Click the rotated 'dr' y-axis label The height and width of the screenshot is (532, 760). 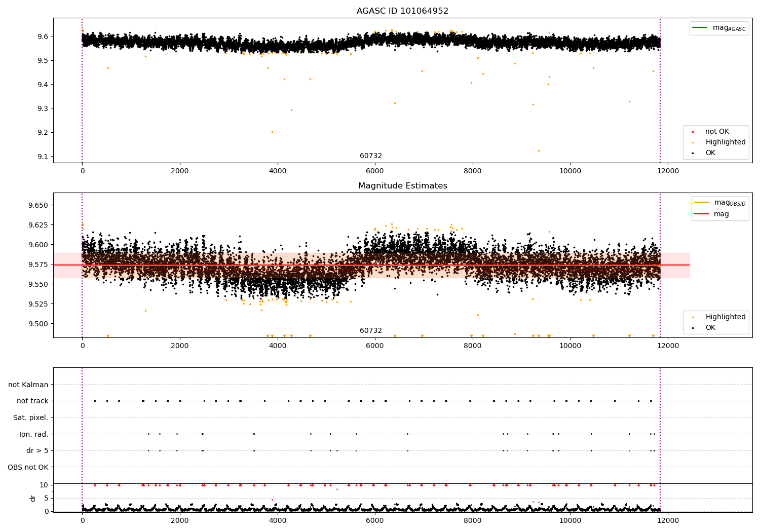[x=33, y=498]
